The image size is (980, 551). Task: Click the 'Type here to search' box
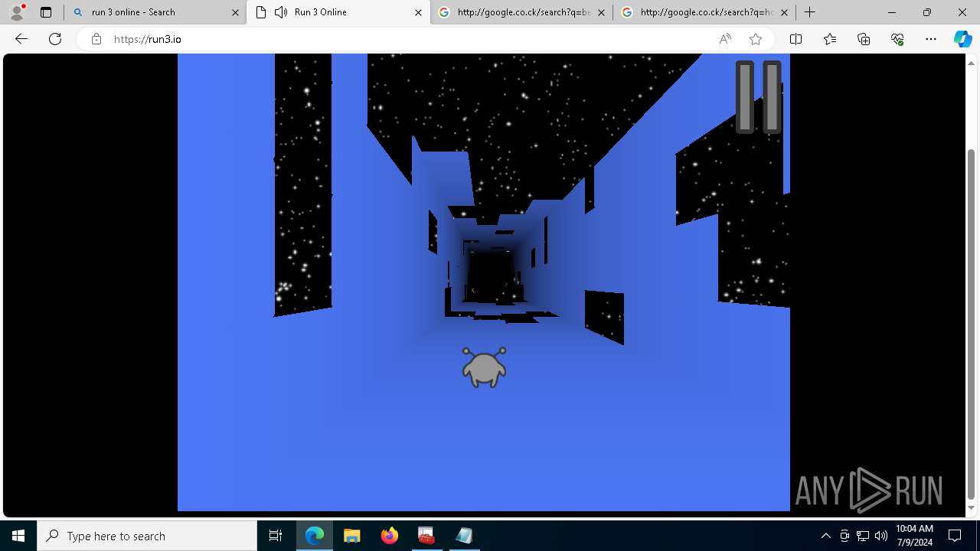click(x=147, y=536)
